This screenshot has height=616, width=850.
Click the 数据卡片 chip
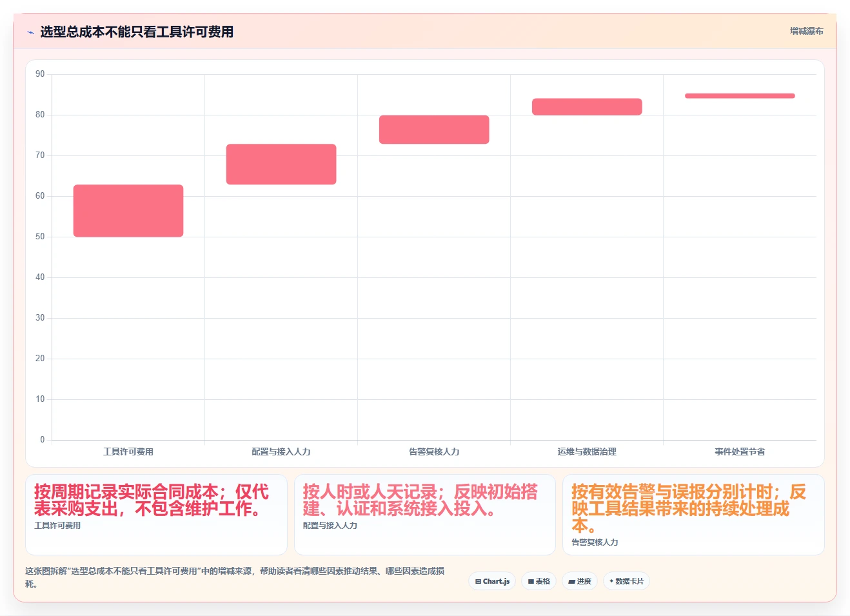point(626,581)
